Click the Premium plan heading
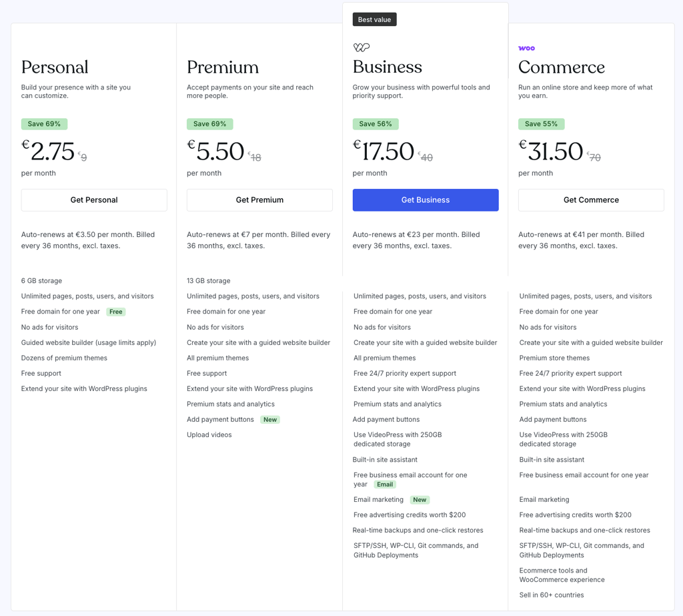 pos(223,67)
